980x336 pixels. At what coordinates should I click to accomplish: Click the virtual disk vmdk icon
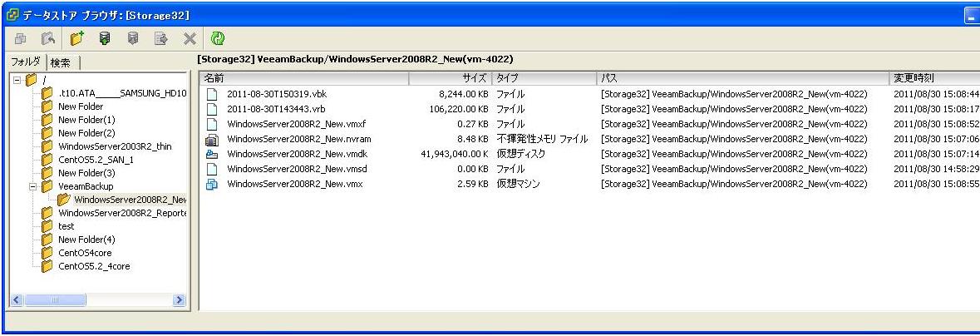[212, 154]
